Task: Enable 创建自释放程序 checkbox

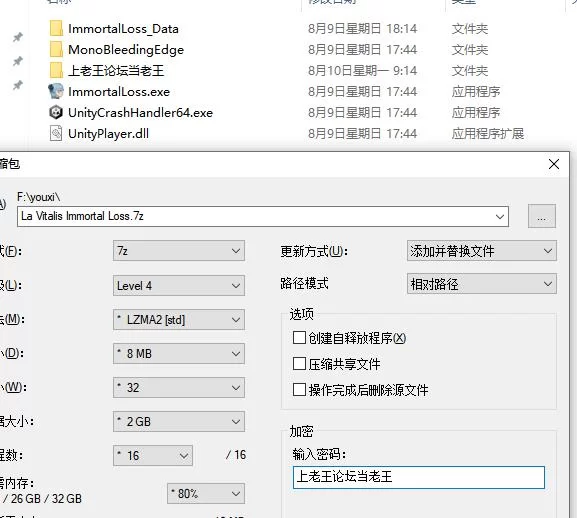Action: pyautogui.click(x=299, y=337)
